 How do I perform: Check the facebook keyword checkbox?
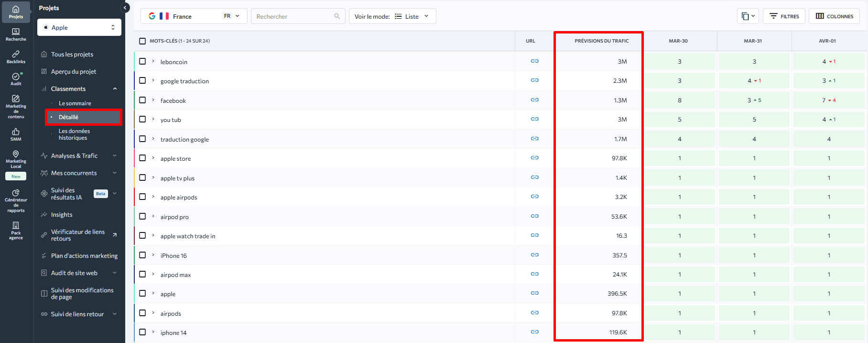click(142, 100)
